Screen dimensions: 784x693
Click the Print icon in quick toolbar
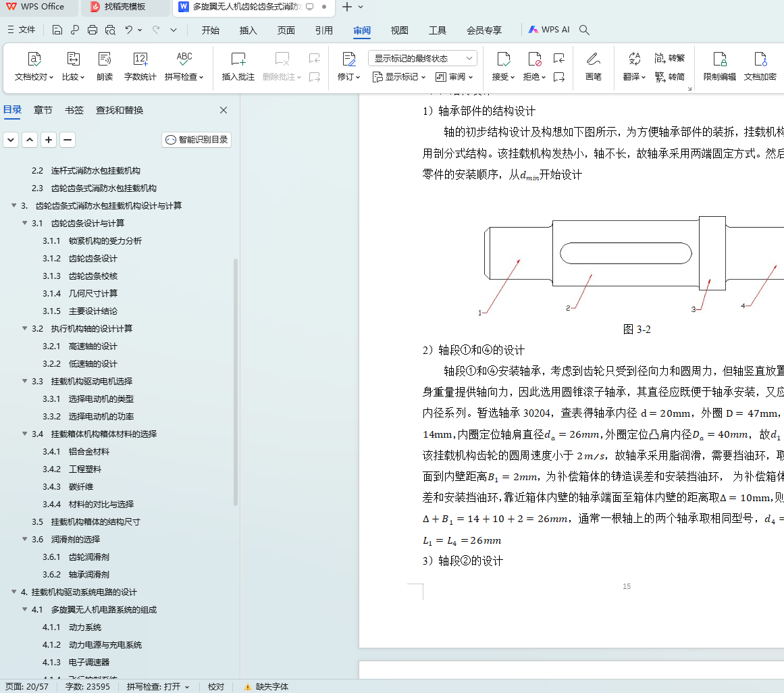tap(93, 30)
